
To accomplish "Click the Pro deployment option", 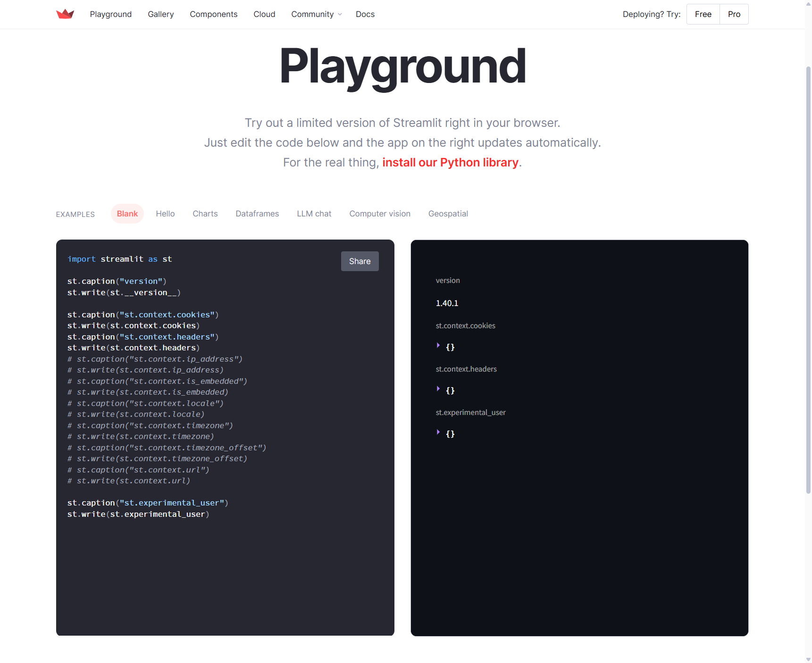I will click(734, 14).
